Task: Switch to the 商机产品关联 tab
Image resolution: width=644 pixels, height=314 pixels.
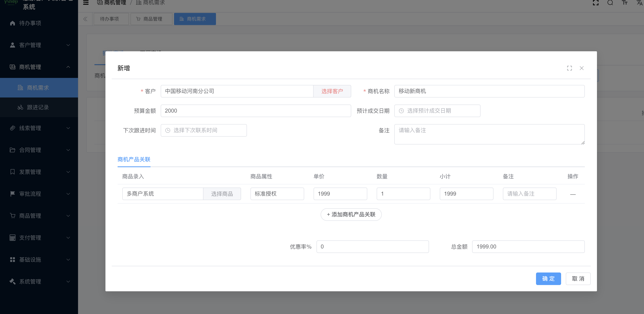Action: (x=134, y=159)
